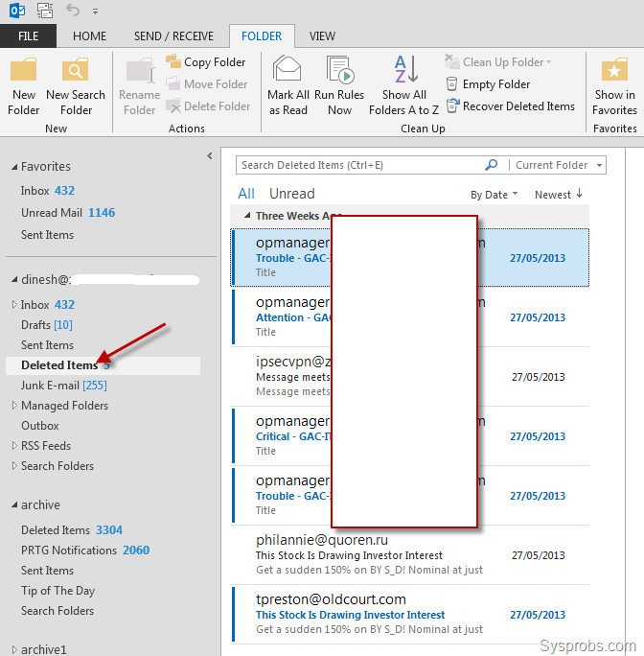Click Mark All as Read icon
Screen dimensions: 644x656
287,72
